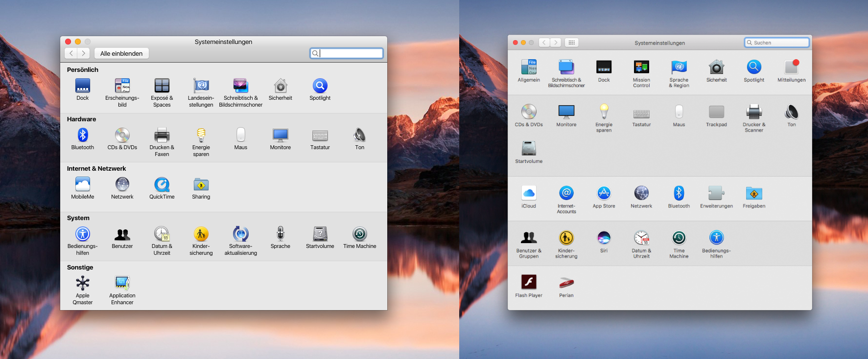Go back in left window toolbar
Image resolution: width=868 pixels, height=359 pixels.
pos(71,53)
